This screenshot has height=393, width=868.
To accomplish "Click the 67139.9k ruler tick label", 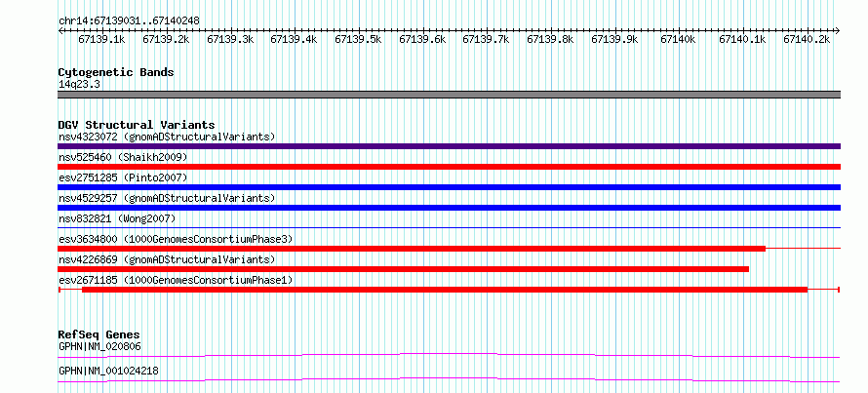I will (x=614, y=39).
